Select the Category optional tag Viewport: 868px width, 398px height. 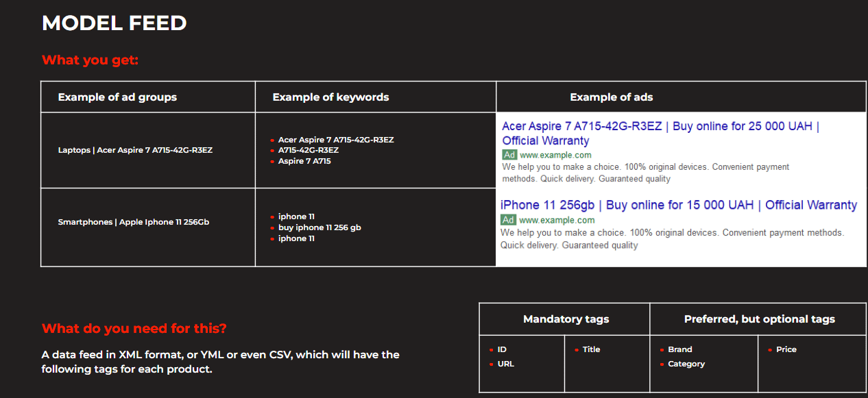686,364
